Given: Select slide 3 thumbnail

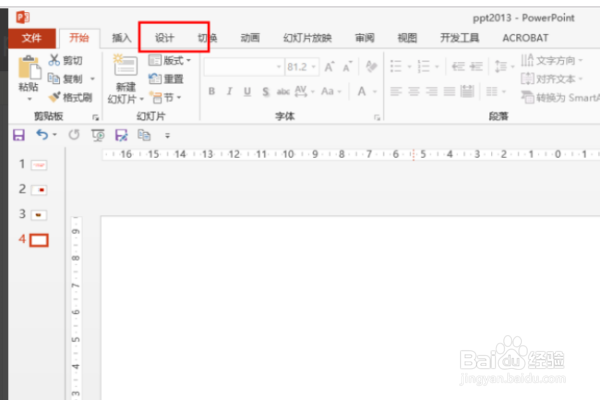Looking at the screenshot, I should click(39, 215).
